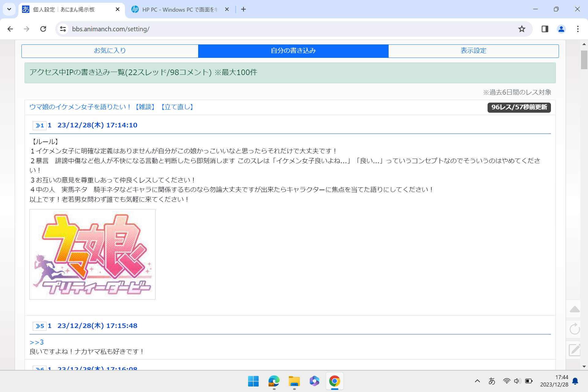Click the page scroll-to-top arrow icon

(x=575, y=309)
